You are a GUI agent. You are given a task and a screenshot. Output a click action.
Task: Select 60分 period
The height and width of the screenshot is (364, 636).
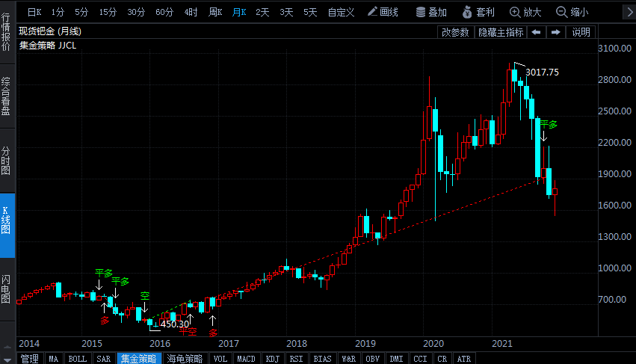(x=164, y=12)
